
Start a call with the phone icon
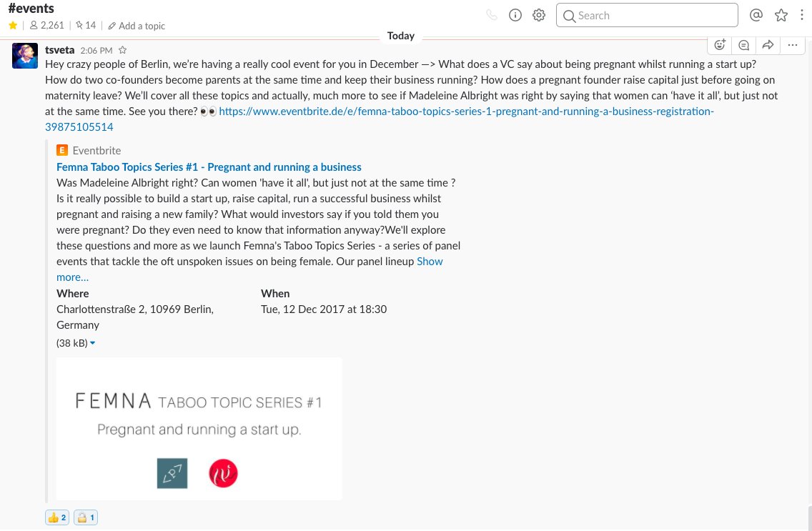492,16
